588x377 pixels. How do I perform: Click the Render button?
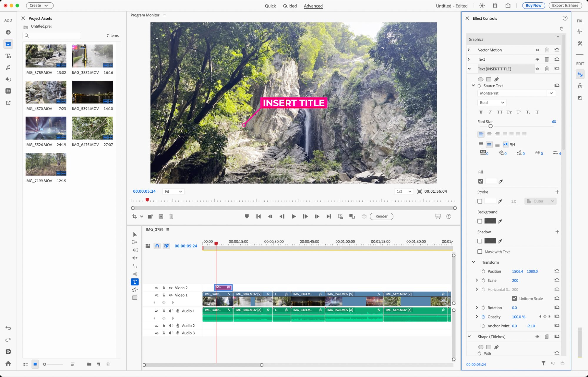click(x=382, y=216)
